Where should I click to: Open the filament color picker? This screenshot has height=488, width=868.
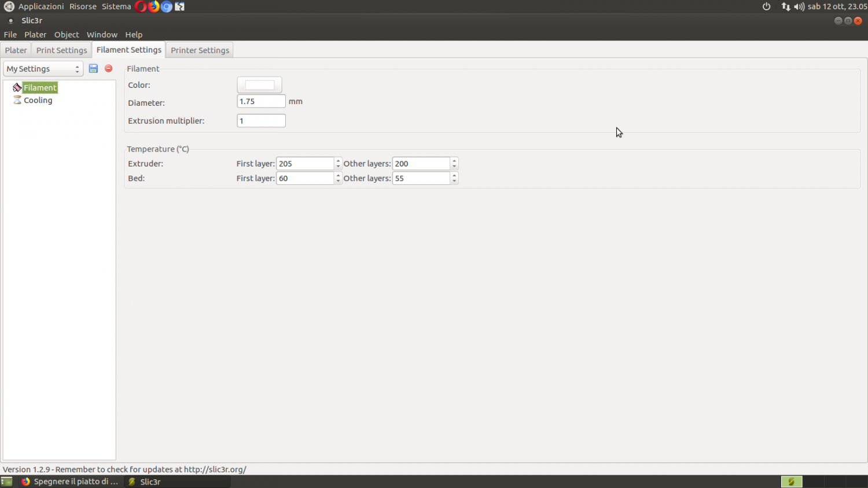(259, 85)
